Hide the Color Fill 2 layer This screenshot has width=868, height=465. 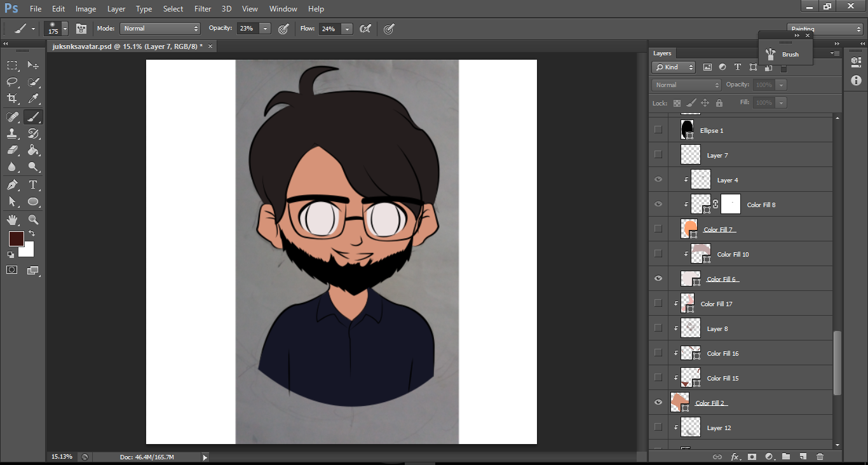pyautogui.click(x=658, y=402)
